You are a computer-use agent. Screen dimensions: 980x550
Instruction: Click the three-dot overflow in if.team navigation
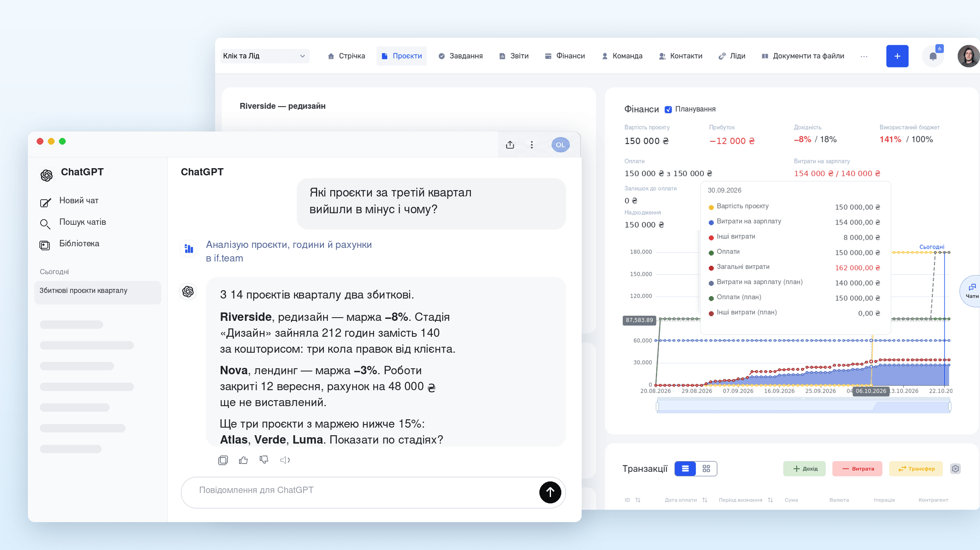pos(864,56)
